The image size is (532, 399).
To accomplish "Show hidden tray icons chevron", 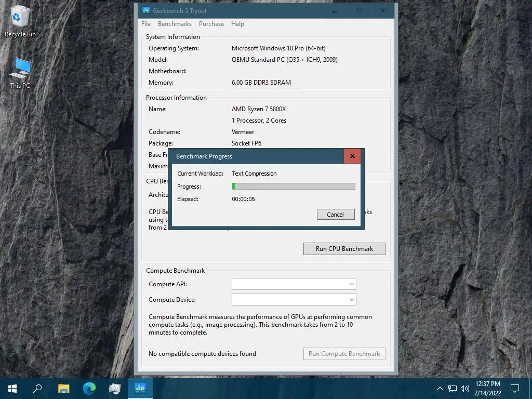I will pyautogui.click(x=440, y=389).
